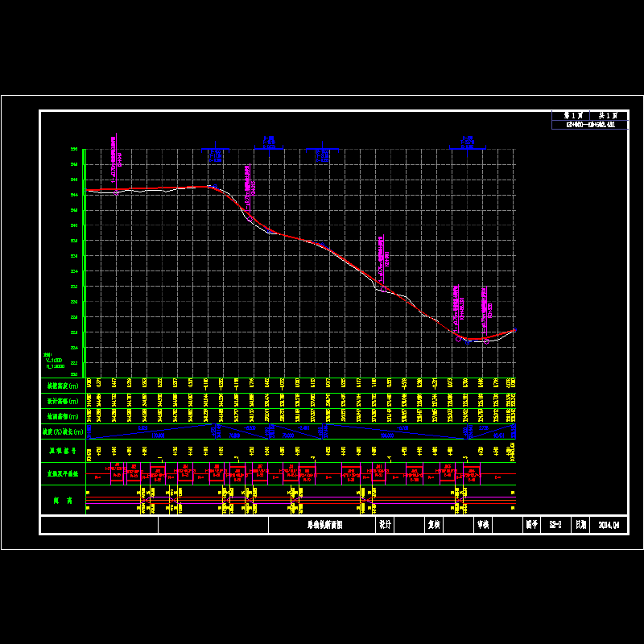Click the 第 1 页 page cell

pos(571,116)
